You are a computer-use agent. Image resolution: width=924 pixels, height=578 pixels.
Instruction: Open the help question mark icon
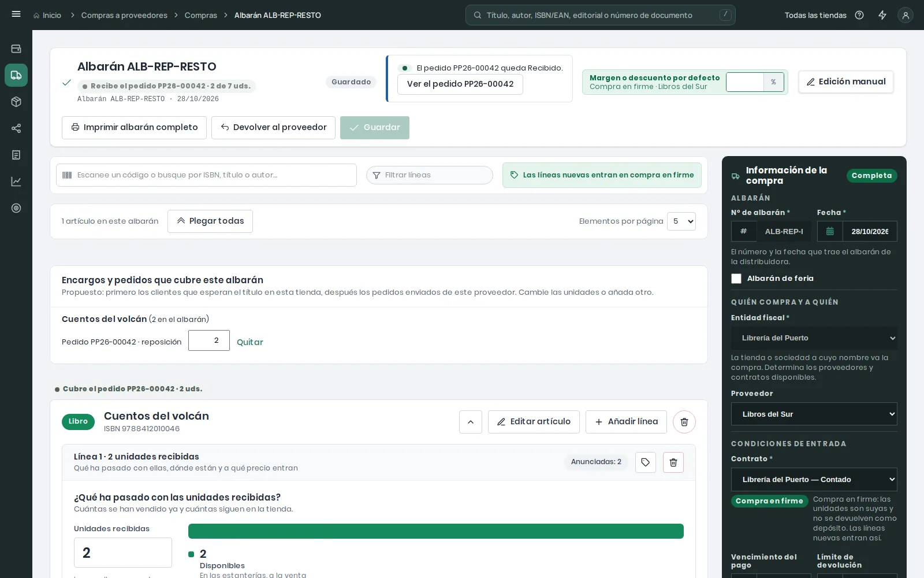(x=859, y=15)
